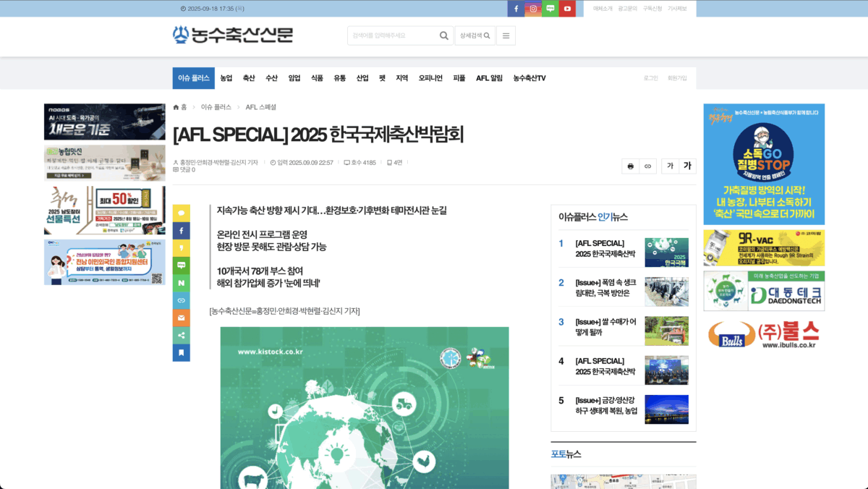Enlarge text with the big 가 button
The height and width of the screenshot is (489, 868).
coord(687,166)
